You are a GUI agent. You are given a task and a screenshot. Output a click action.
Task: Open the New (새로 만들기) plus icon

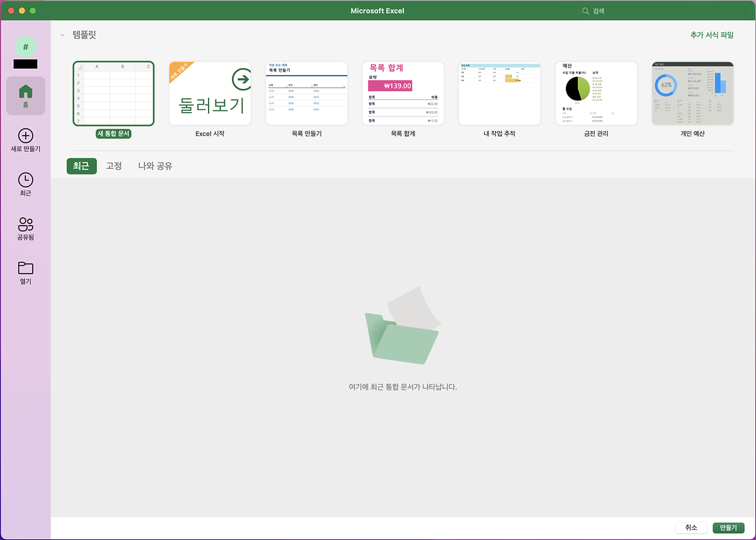26,136
